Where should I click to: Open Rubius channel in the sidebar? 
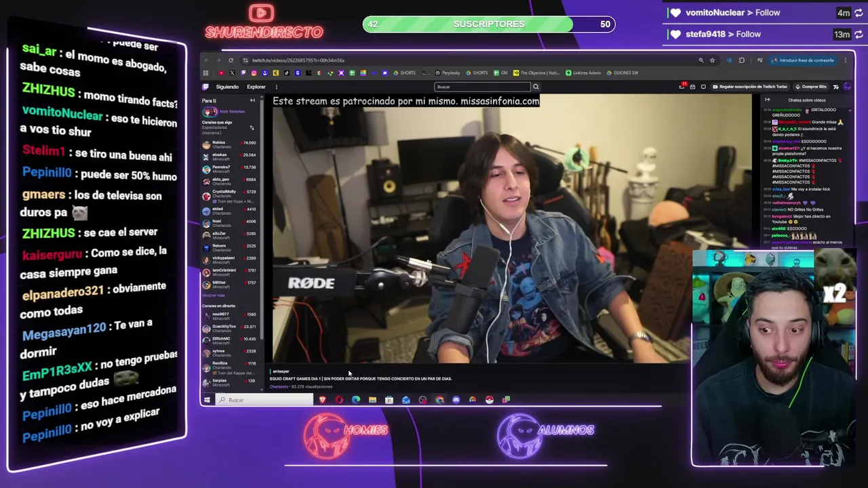pos(229,144)
